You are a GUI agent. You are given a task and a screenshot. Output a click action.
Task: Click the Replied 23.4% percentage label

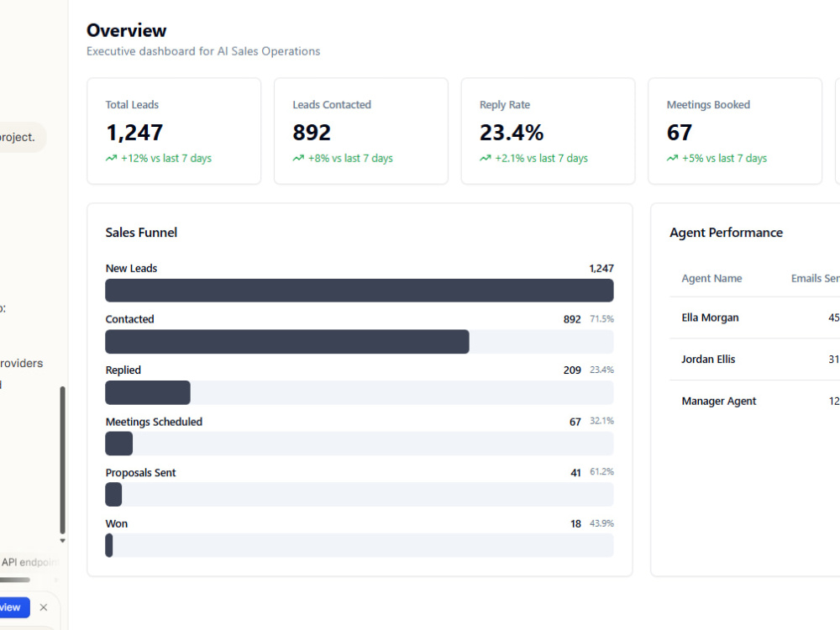pos(601,370)
